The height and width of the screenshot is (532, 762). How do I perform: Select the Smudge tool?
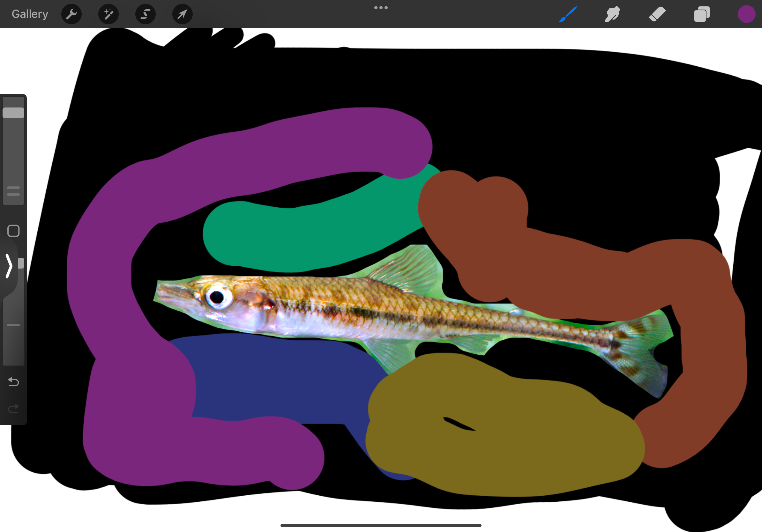click(x=612, y=14)
